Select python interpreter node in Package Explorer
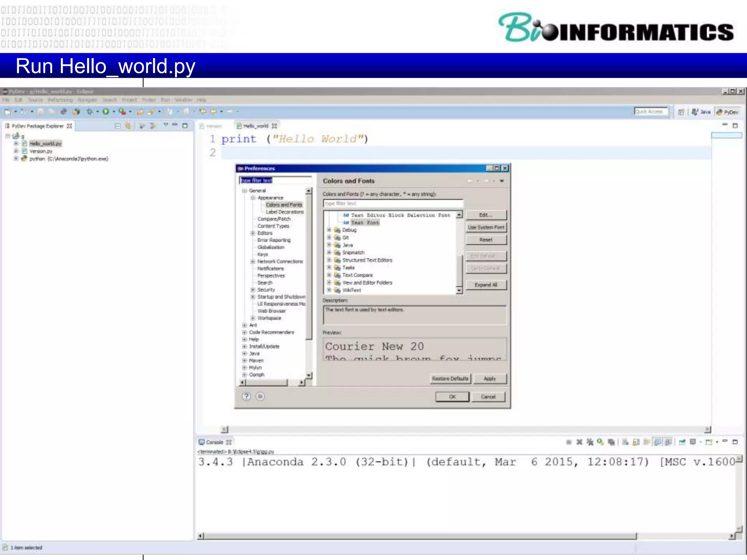Viewport: 747px width, 560px height. click(x=69, y=159)
